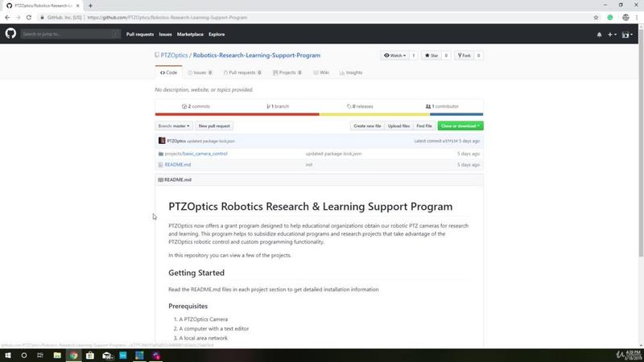Image resolution: width=644 pixels, height=362 pixels.
Task: View the forks count
Action: pos(478,56)
